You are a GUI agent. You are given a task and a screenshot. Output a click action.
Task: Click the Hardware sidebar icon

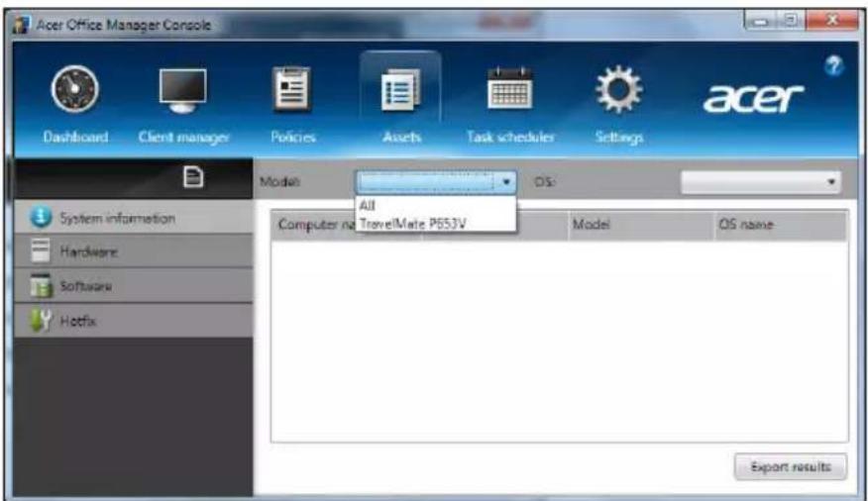pos(41,251)
